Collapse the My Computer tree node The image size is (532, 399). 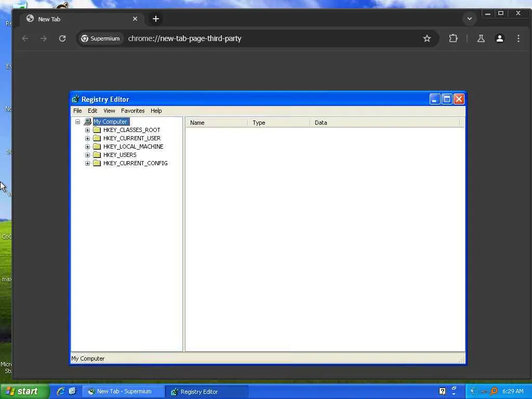(78, 122)
